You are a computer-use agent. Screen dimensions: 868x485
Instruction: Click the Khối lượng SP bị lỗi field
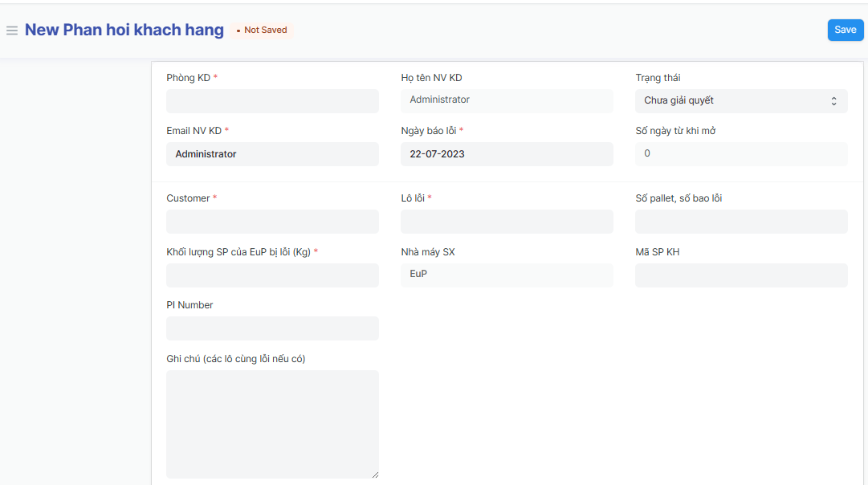[x=272, y=275]
